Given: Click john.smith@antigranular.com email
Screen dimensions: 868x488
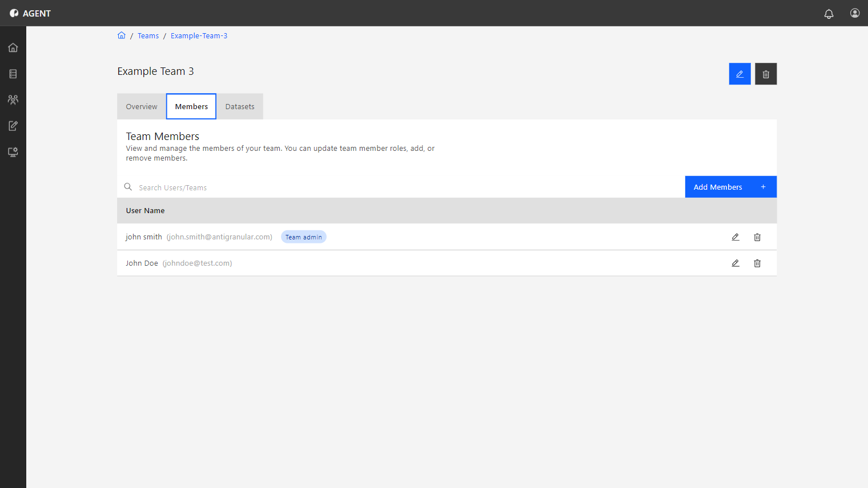Looking at the screenshot, I should click(x=219, y=237).
